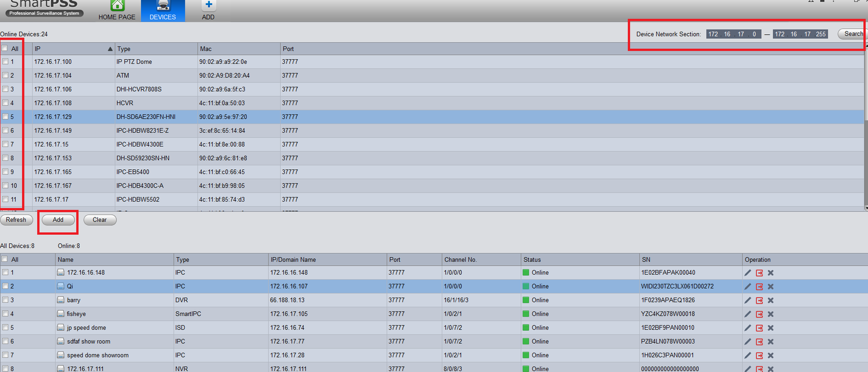Check the box for ATM device 172.16.17.104
The width and height of the screenshot is (868, 372).
(5, 75)
